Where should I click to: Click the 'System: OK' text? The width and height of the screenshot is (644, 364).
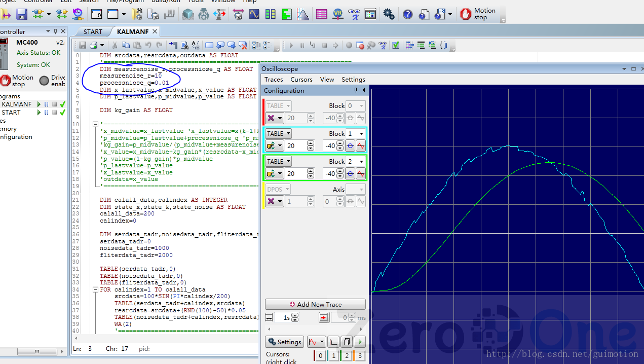33,65
